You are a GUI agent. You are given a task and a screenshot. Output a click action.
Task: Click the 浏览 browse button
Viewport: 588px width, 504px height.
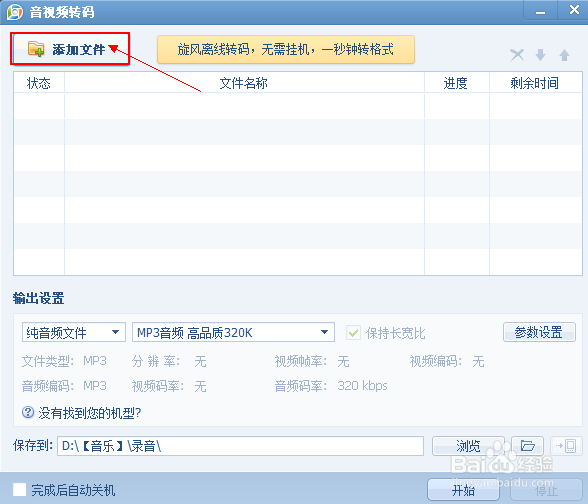[x=468, y=446]
